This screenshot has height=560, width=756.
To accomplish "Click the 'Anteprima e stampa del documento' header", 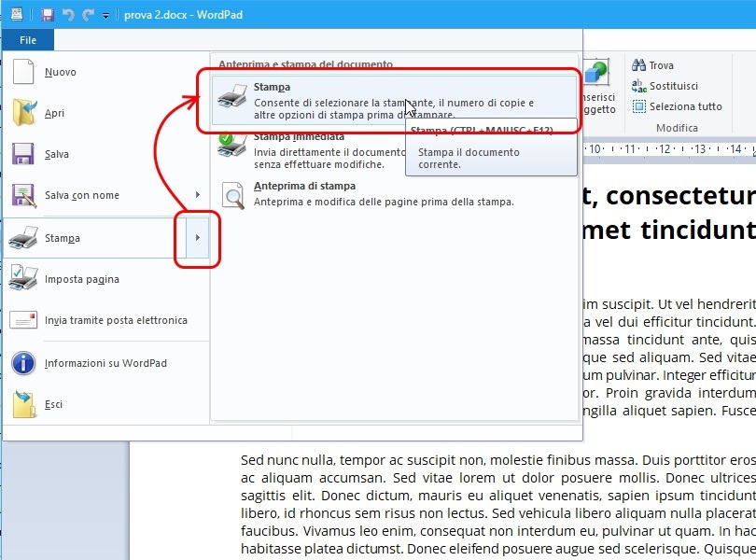I will coord(306,63).
